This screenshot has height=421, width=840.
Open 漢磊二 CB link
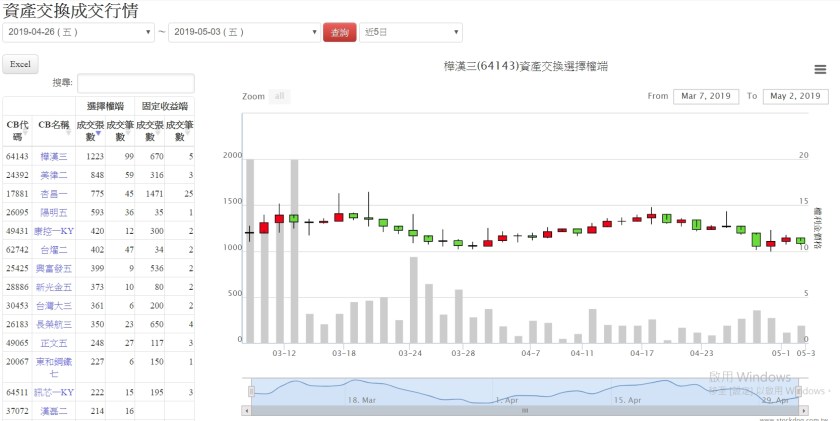point(54,411)
